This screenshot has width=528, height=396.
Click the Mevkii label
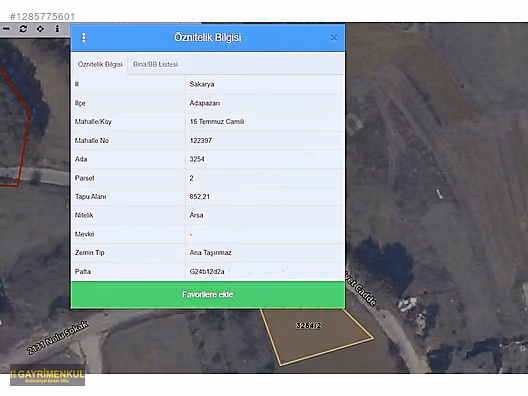pyautogui.click(x=85, y=234)
